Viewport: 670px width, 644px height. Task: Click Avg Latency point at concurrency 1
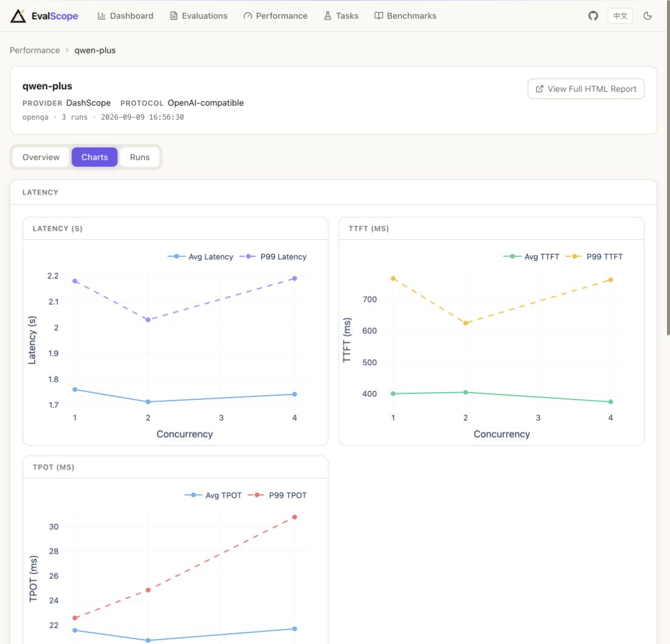click(75, 390)
